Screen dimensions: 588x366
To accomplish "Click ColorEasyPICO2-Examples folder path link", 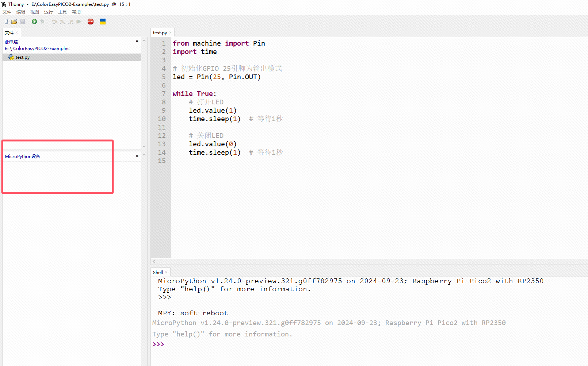I will (x=41, y=49).
